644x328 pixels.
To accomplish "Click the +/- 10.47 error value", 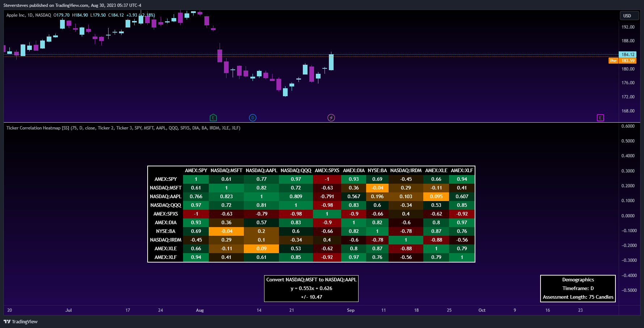I will pyautogui.click(x=312, y=297).
